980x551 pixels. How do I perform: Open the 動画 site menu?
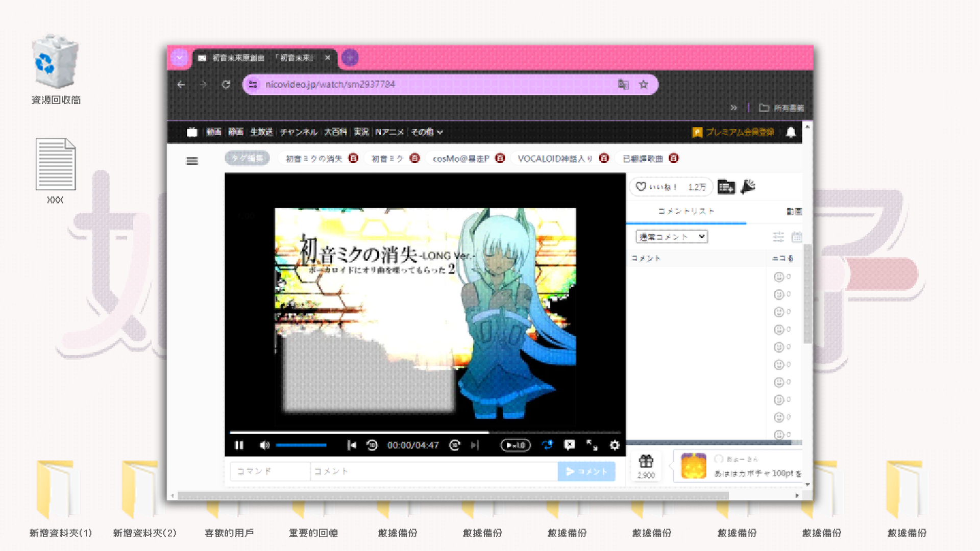(x=214, y=132)
